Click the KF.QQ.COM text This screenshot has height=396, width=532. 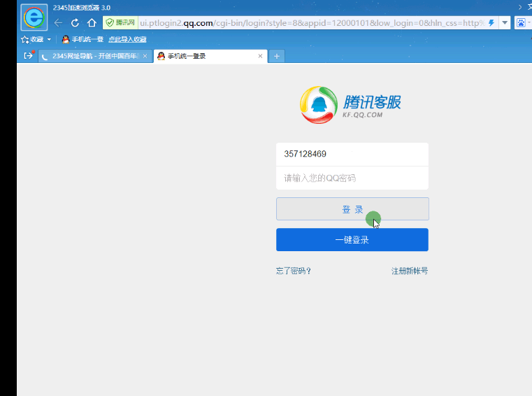tap(362, 115)
